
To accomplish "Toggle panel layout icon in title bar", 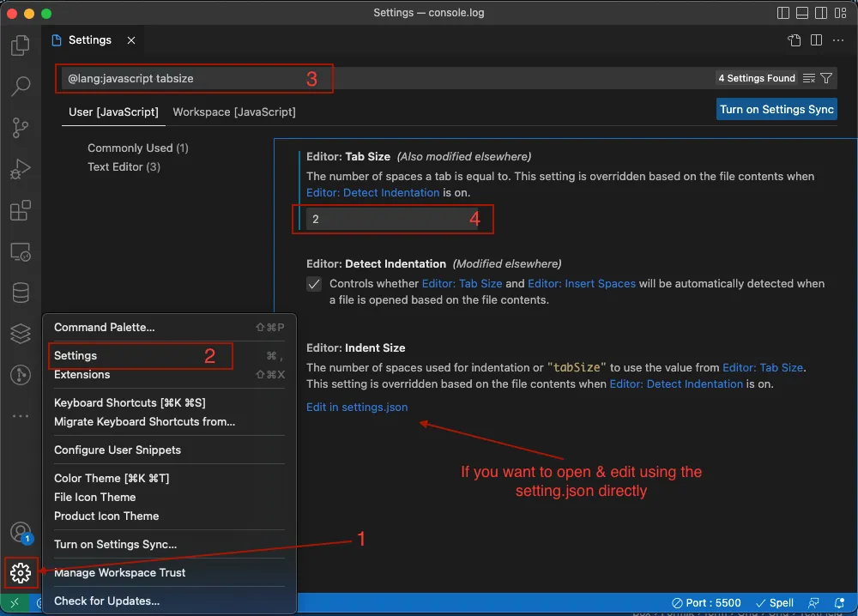I will pyautogui.click(x=802, y=13).
